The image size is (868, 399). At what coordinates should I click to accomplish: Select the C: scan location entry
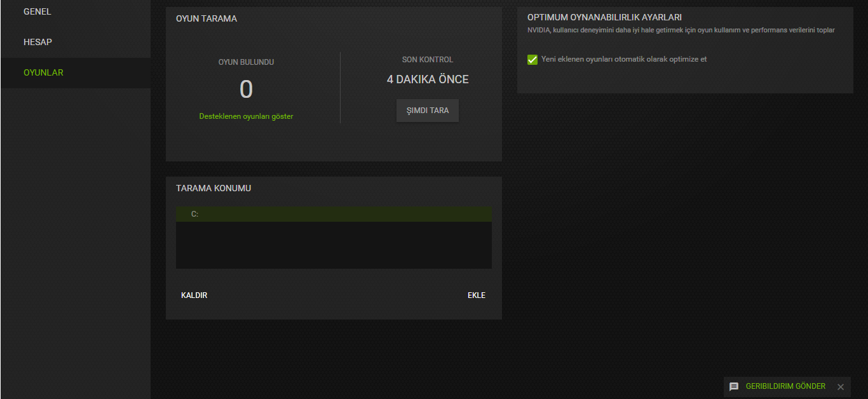coord(334,214)
